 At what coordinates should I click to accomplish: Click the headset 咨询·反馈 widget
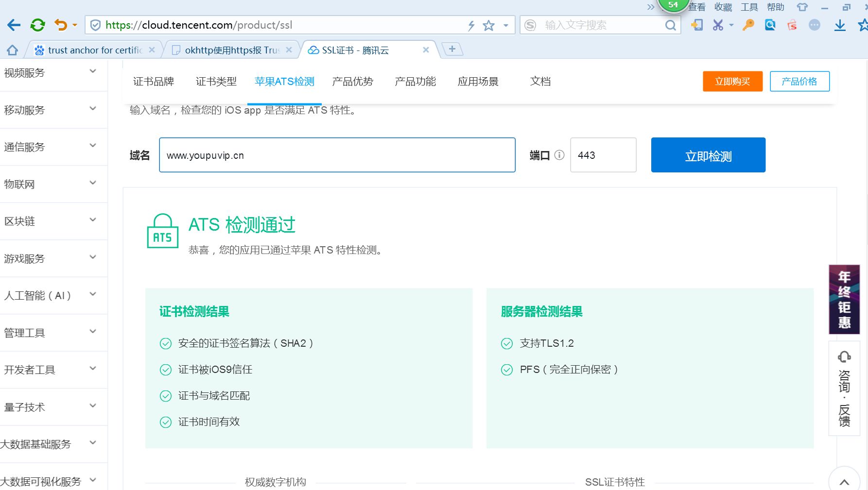click(844, 388)
